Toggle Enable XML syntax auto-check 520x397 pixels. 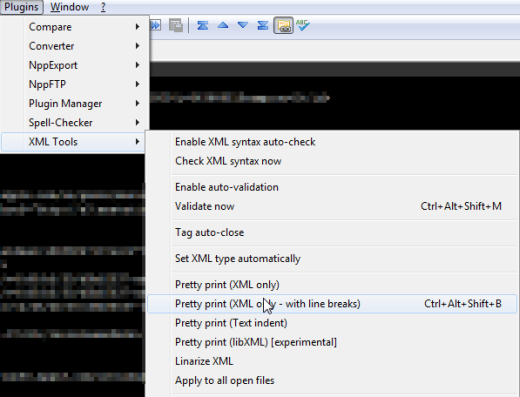tap(332, 142)
